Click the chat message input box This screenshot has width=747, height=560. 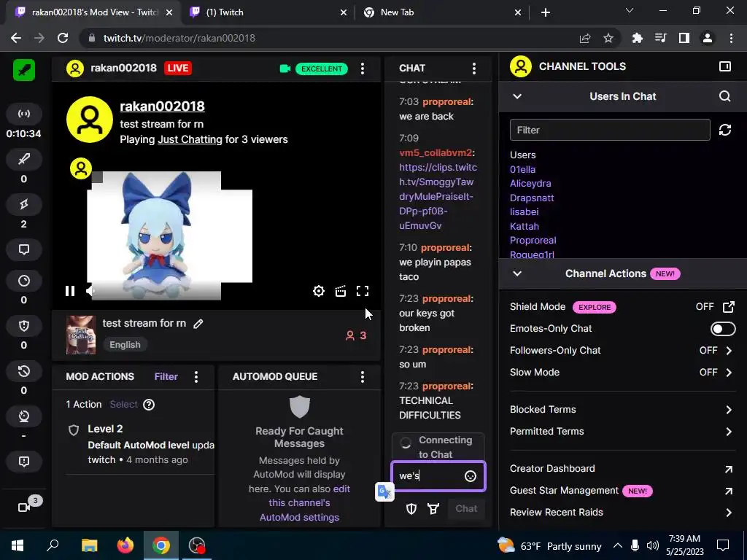tap(438, 476)
